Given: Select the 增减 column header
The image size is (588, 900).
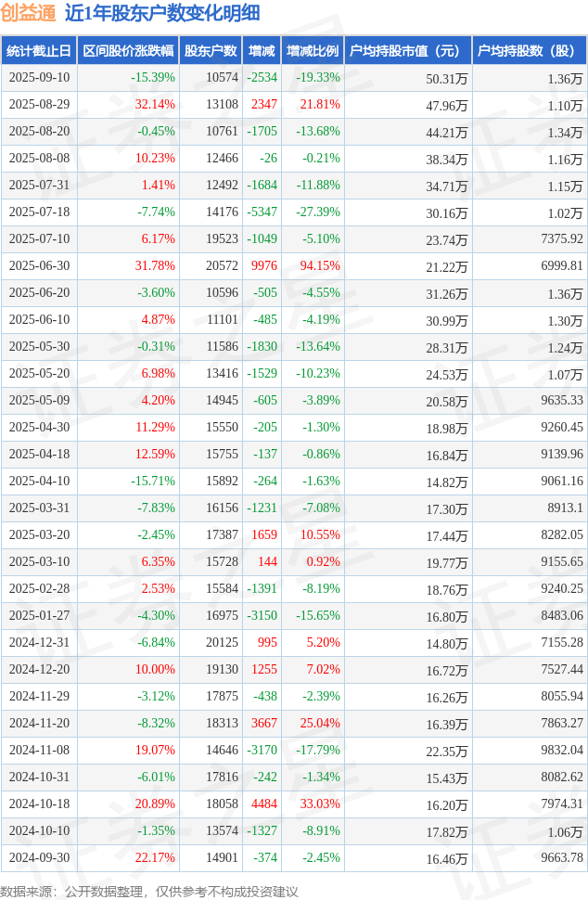Looking at the screenshot, I should (x=262, y=50).
